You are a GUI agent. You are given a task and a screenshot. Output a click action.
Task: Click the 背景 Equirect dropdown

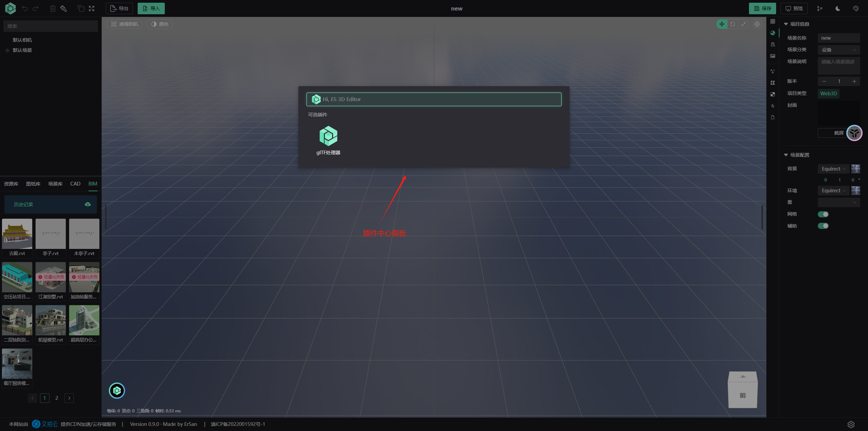(x=833, y=169)
